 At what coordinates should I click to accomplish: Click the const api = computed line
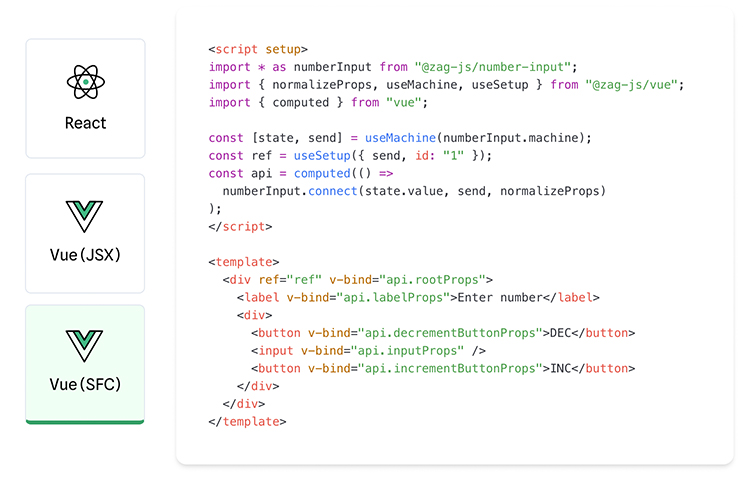301,173
